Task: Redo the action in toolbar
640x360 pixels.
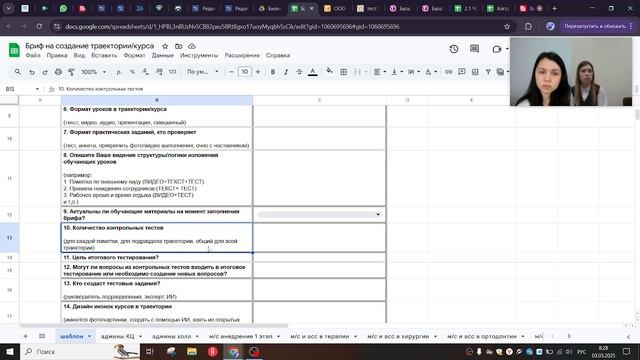Action: 45,72
